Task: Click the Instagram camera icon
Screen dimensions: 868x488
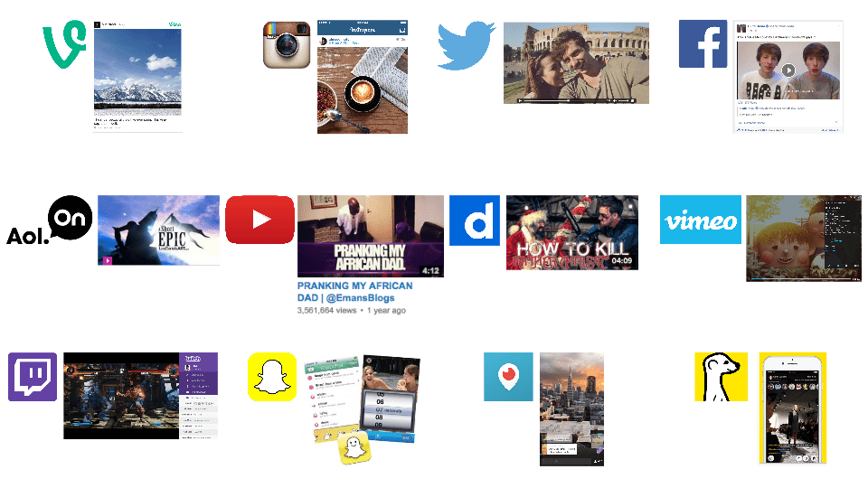Action: (287, 45)
